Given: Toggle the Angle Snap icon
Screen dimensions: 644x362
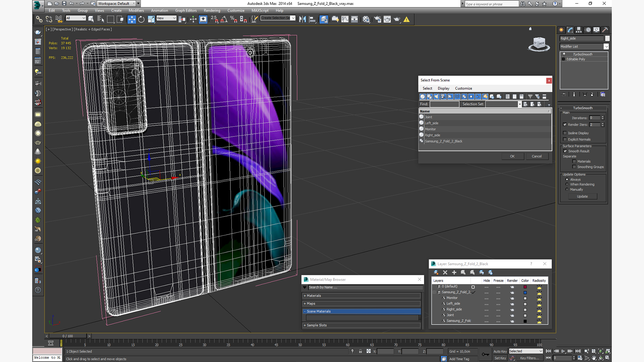Looking at the screenshot, I should pos(224,19).
